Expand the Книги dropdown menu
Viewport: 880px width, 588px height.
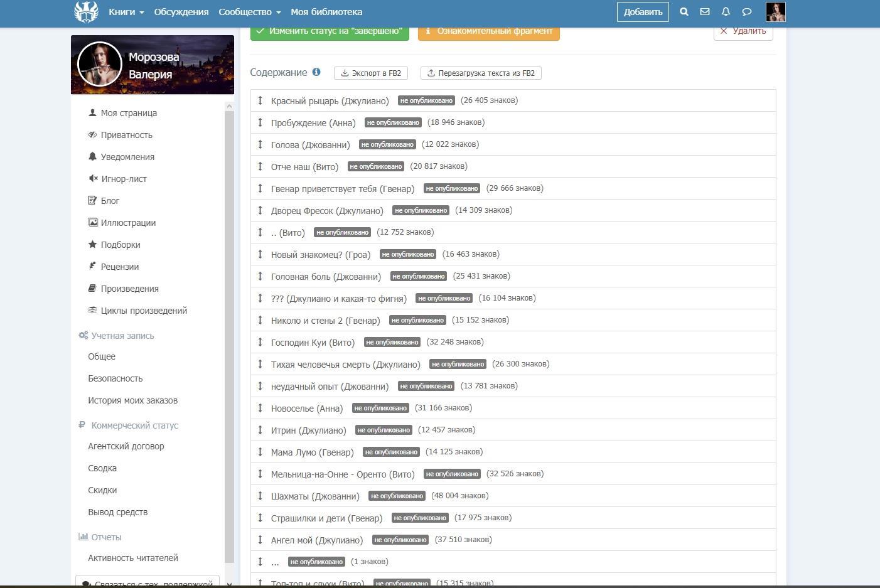126,12
